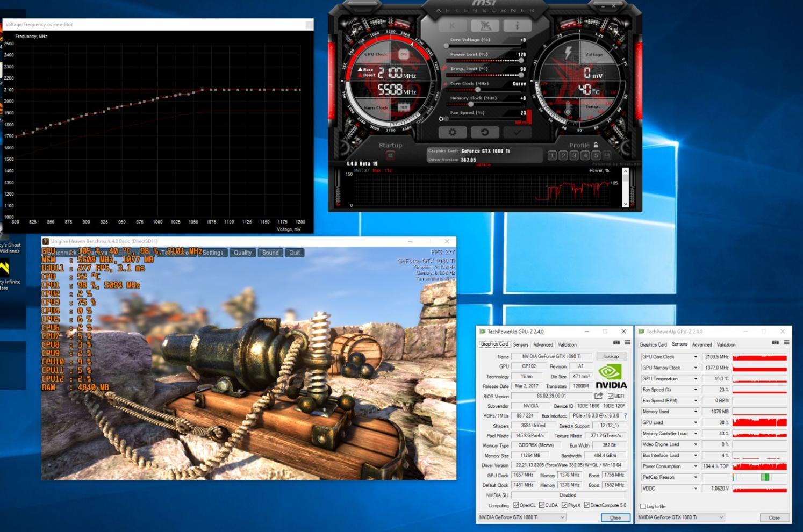Click Afterburner's reset-to-defaults arrow button

485,132
